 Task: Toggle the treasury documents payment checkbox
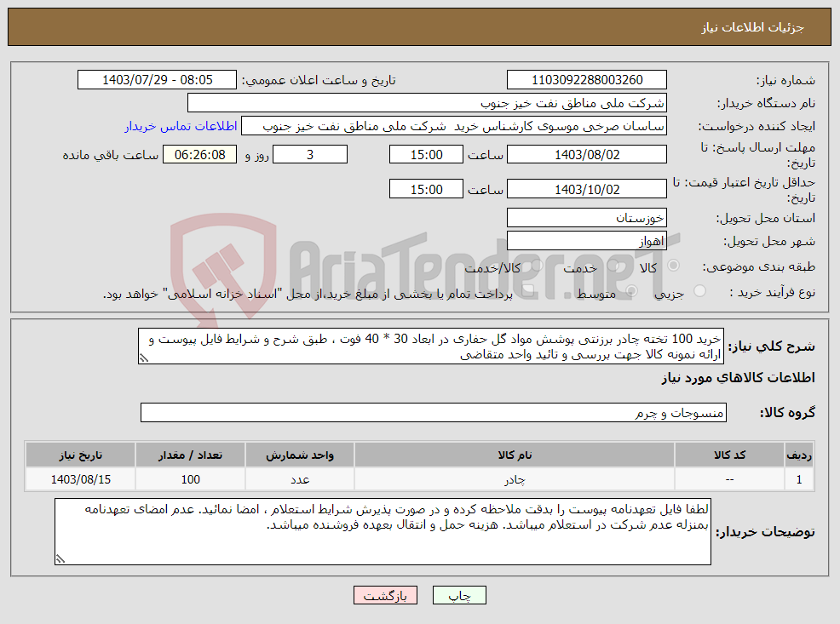click(528, 290)
